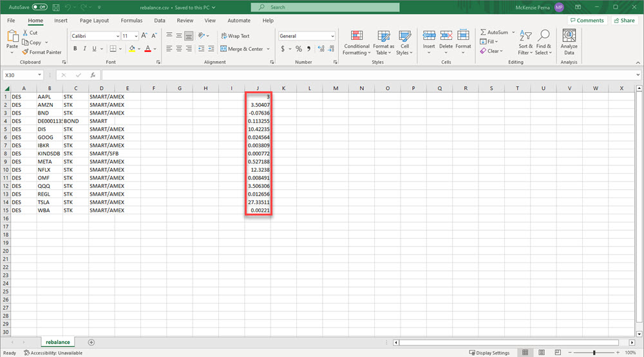Click the Orientation text angle icon
Screen dimensions: 644x357
pos(201,36)
